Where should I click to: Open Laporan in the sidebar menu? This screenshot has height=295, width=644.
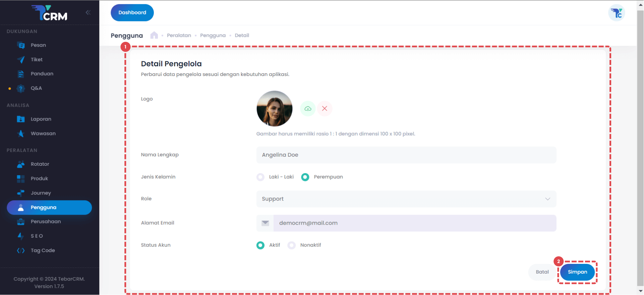(41, 119)
